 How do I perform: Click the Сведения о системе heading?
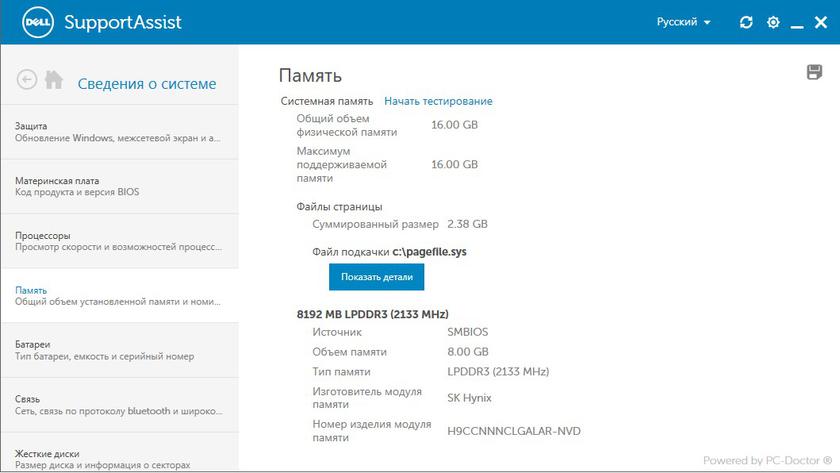(147, 84)
